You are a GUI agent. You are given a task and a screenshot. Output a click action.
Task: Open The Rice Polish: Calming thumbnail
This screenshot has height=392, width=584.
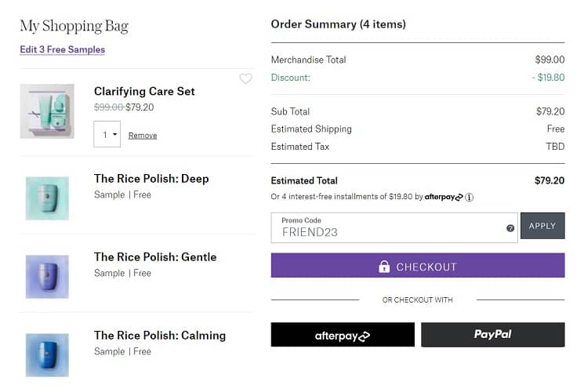coord(47,354)
